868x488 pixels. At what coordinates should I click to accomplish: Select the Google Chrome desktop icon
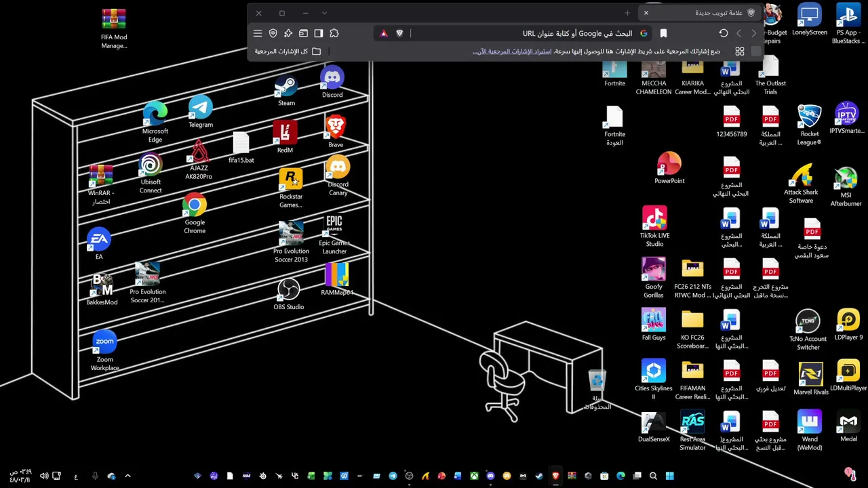(195, 214)
